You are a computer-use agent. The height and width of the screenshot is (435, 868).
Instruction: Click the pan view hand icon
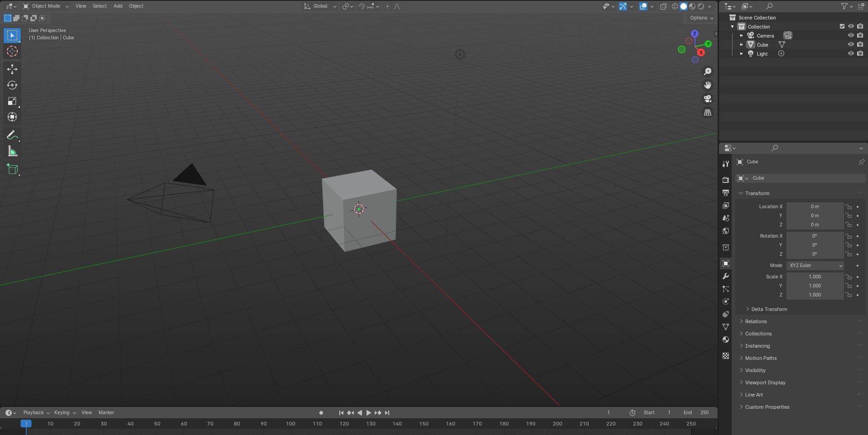[708, 85]
